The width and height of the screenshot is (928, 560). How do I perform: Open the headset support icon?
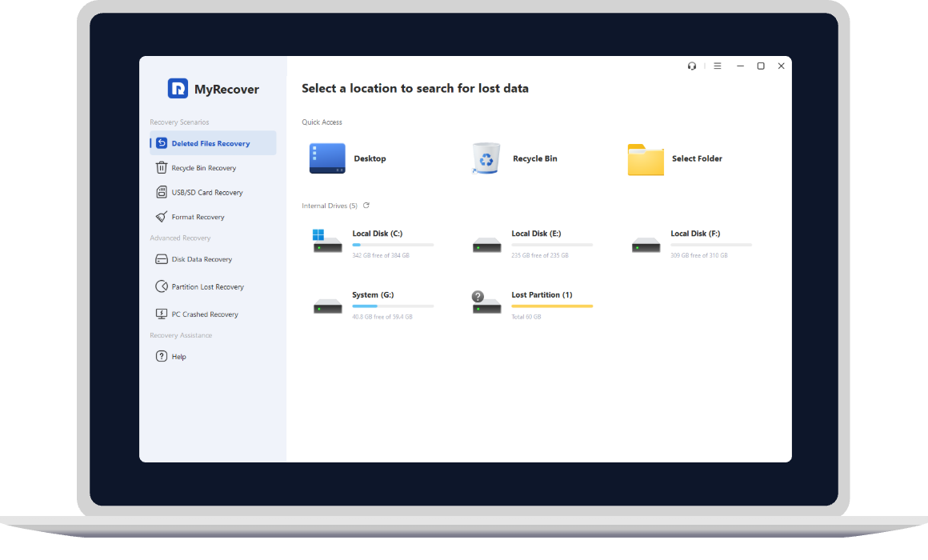pyautogui.click(x=692, y=66)
